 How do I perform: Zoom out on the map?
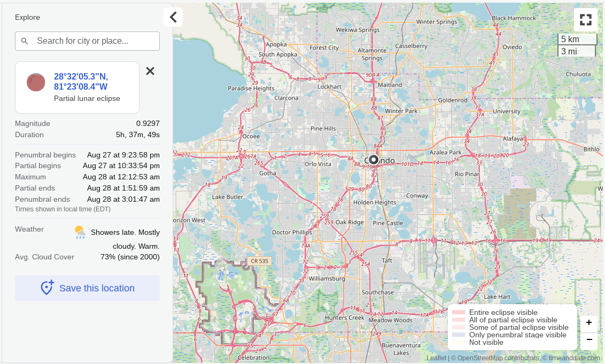pos(589,339)
